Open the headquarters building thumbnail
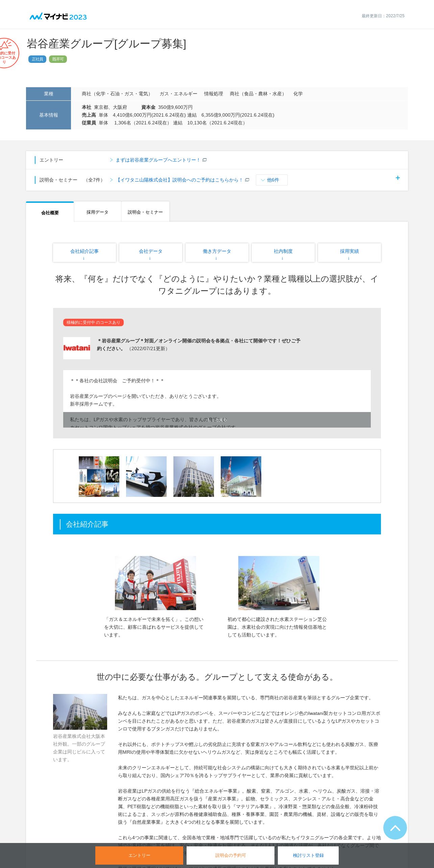 (x=194, y=476)
